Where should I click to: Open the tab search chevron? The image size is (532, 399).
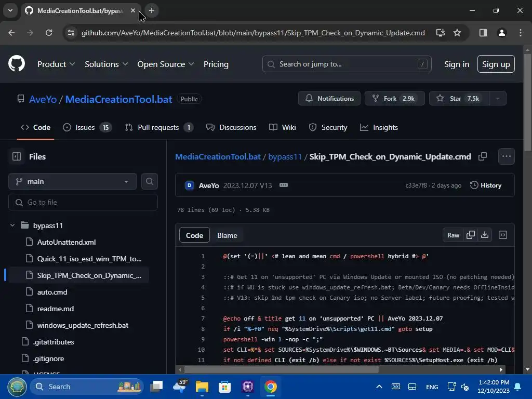click(10, 10)
